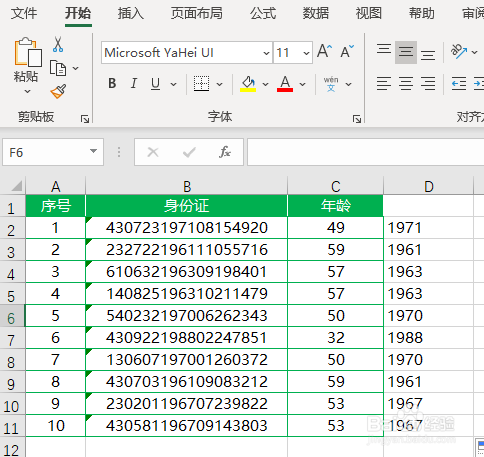Toggle the middle vertical align button
This screenshot has width=484, height=457.
click(x=406, y=52)
